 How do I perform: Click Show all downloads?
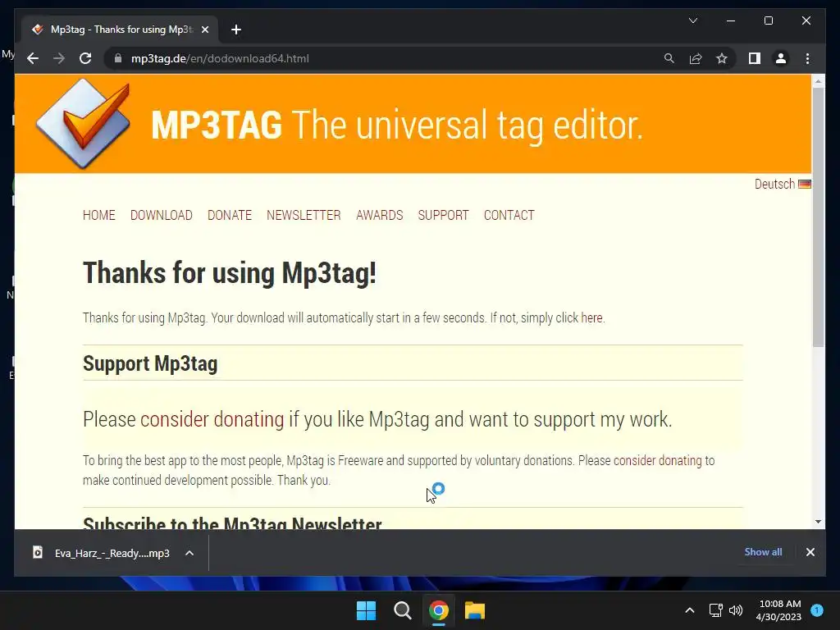763,552
